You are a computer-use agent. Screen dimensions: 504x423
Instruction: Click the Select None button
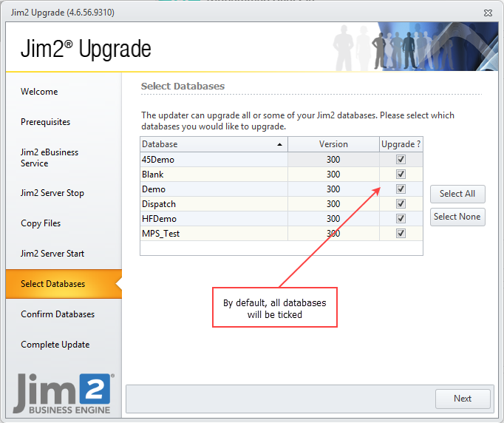tap(457, 217)
